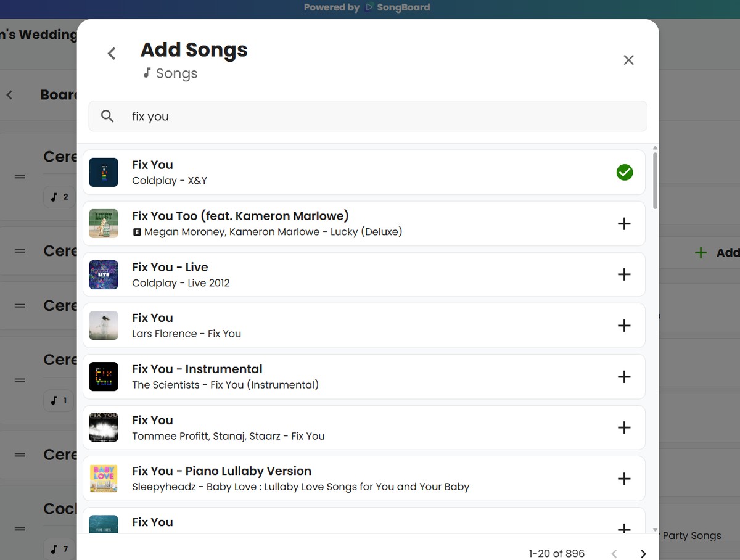Click the explicit 'E' badge on Megan Moroney row
Screen dimensions: 740x560
click(x=137, y=233)
